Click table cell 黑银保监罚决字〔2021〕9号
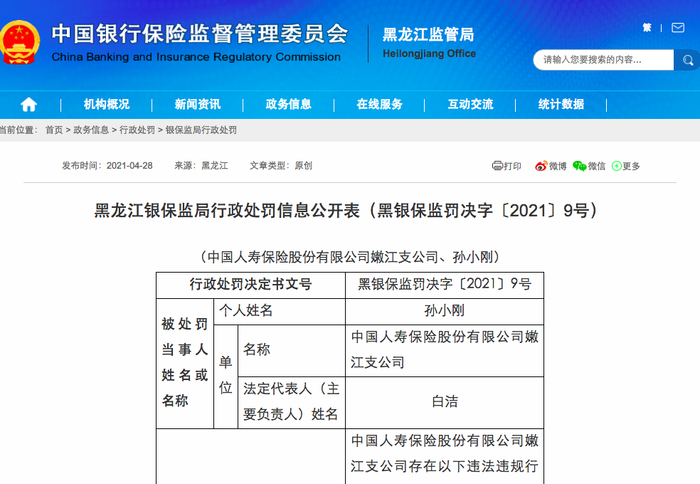700x484 pixels. pos(445,284)
